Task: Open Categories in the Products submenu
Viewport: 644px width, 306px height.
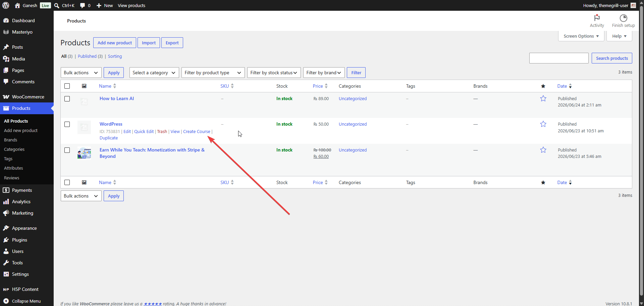Action: pyautogui.click(x=14, y=149)
